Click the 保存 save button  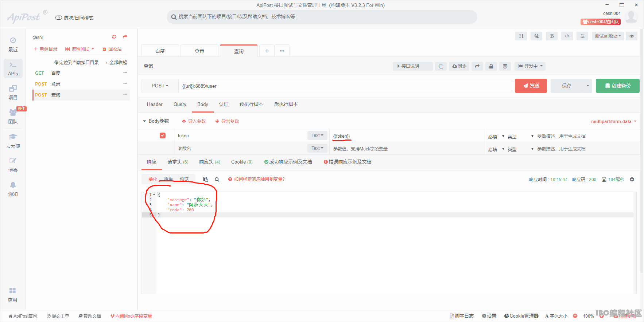pyautogui.click(x=567, y=86)
